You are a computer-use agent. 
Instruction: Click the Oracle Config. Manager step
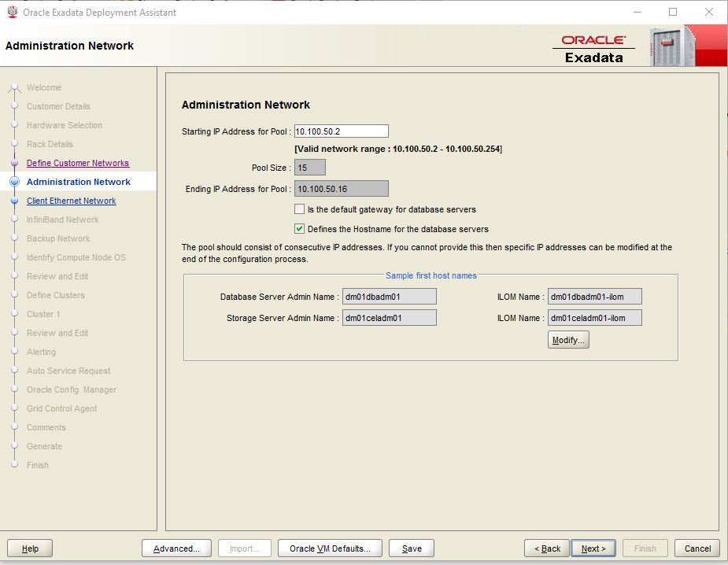pos(72,390)
